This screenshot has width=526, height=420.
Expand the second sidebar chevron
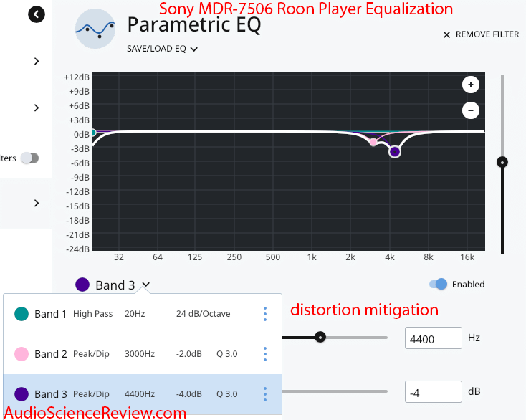37,108
